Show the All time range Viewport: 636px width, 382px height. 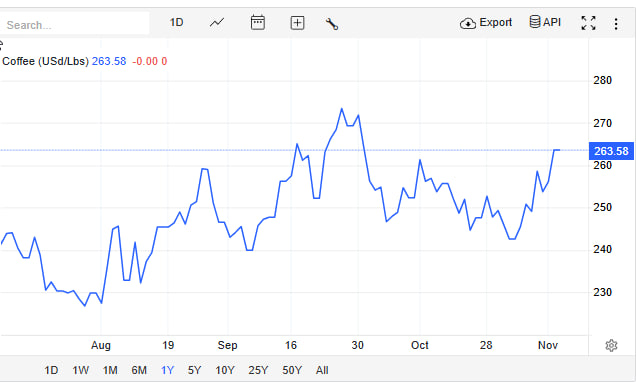tap(322, 370)
